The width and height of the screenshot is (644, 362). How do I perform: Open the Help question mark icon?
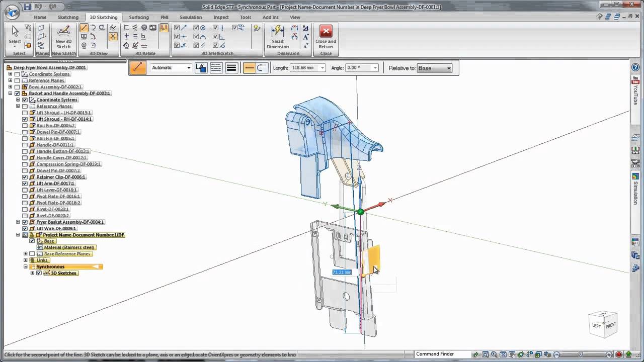pyautogui.click(x=635, y=67)
